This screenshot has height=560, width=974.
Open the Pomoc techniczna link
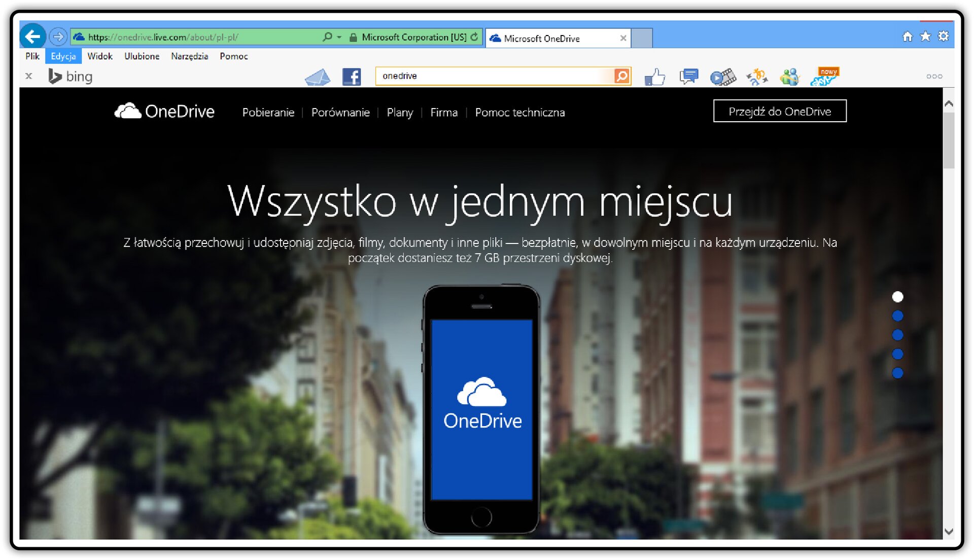(x=520, y=113)
